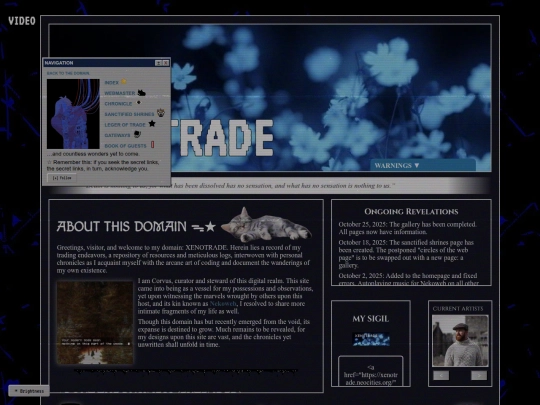The width and height of the screenshot is (540, 405).
Task: Click the 'CURRENT ARTISTS' heading
Action: (458, 309)
